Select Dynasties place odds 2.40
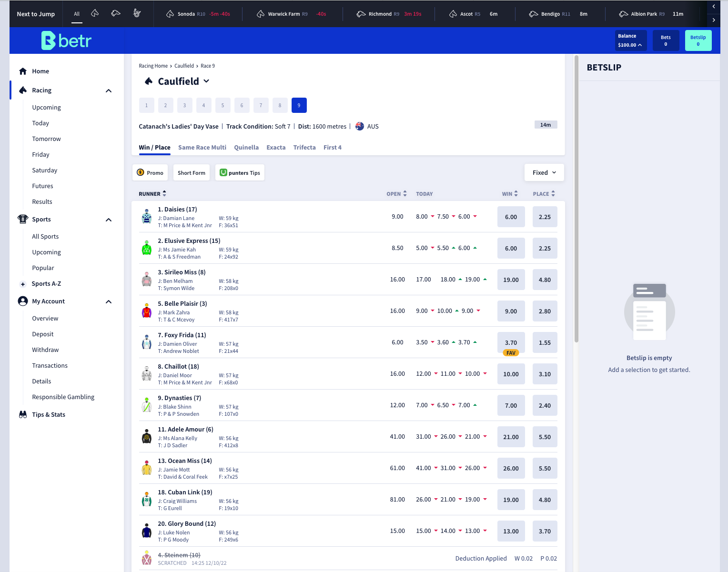728x572 pixels. coord(545,405)
